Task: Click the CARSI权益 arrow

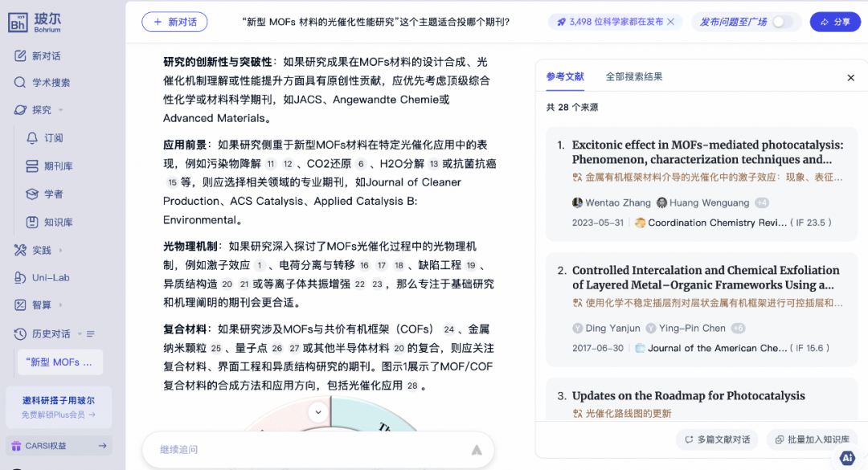Action: [x=102, y=446]
